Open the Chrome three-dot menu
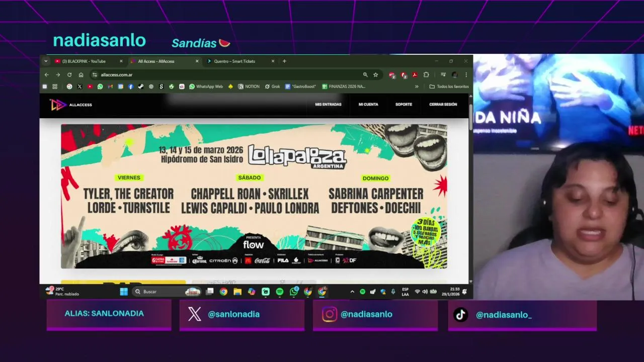Image resolution: width=644 pixels, height=362 pixels. click(466, 75)
